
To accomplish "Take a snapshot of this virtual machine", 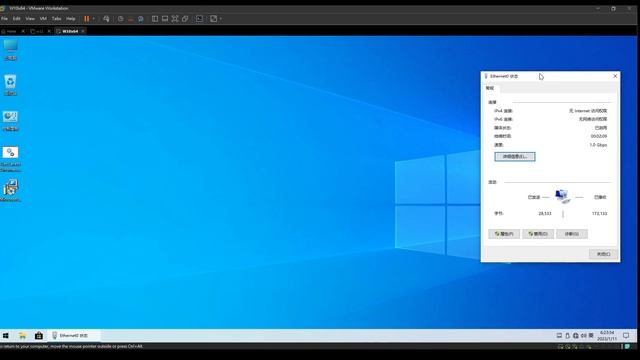I will (120, 19).
